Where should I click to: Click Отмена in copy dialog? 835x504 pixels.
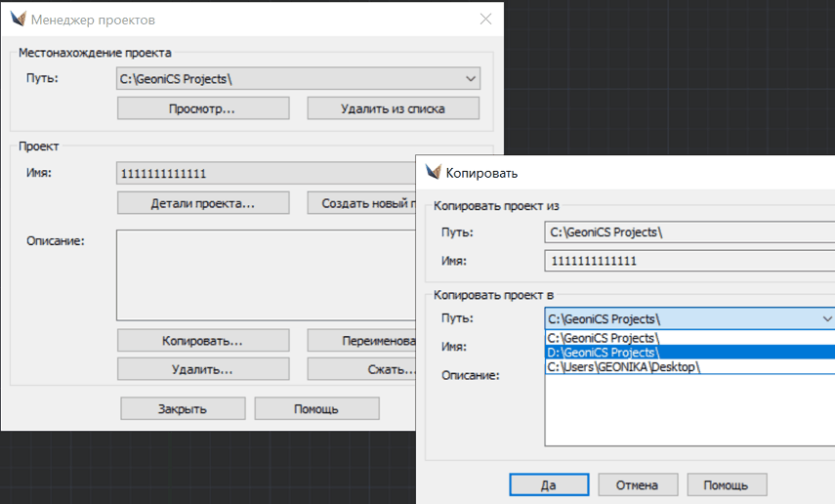pyautogui.click(x=637, y=484)
